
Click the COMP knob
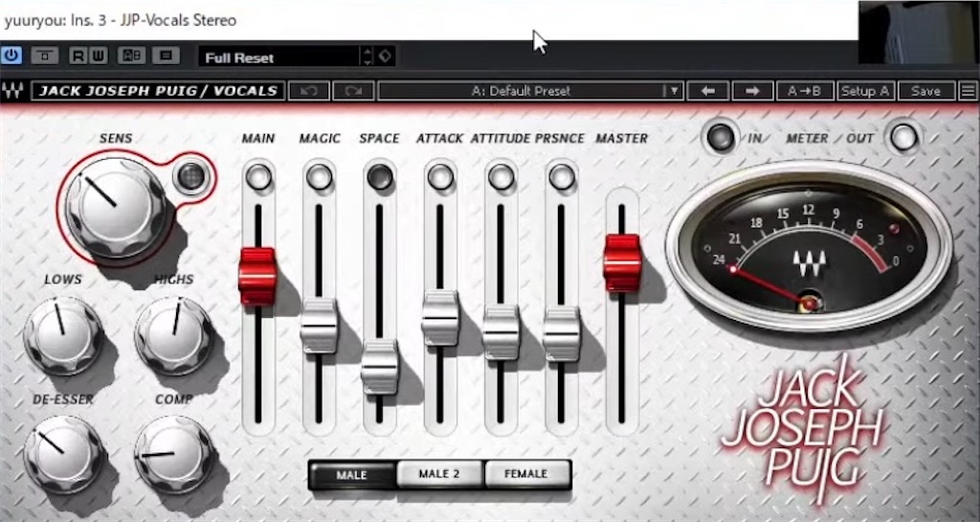[173, 455]
